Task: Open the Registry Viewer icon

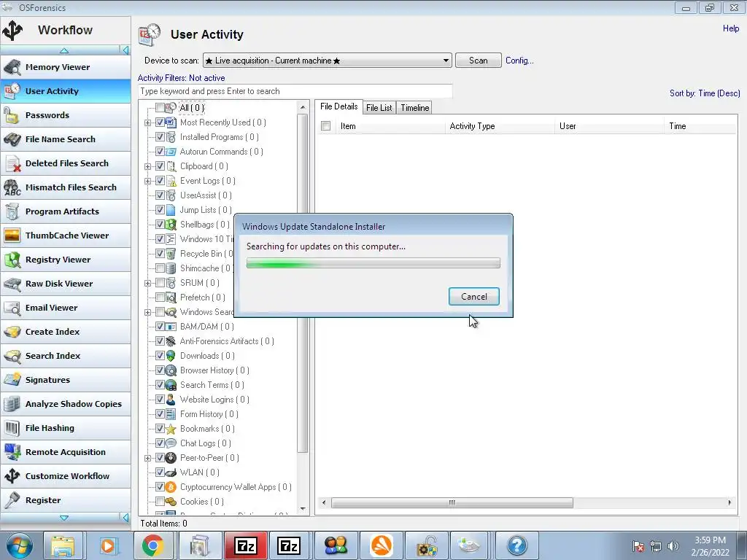Action: (12, 260)
